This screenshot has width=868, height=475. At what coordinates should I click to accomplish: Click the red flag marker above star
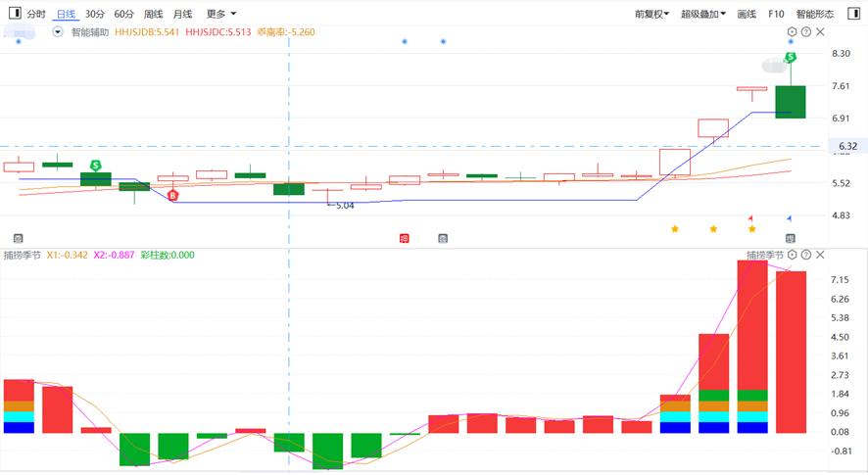point(750,218)
